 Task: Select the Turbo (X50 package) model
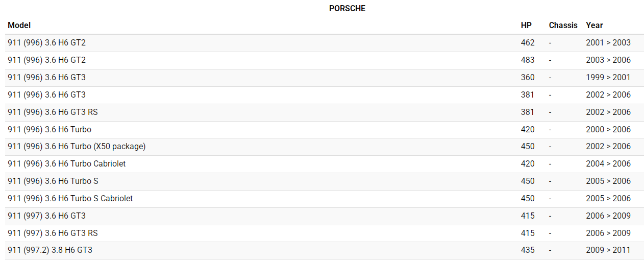point(77,147)
